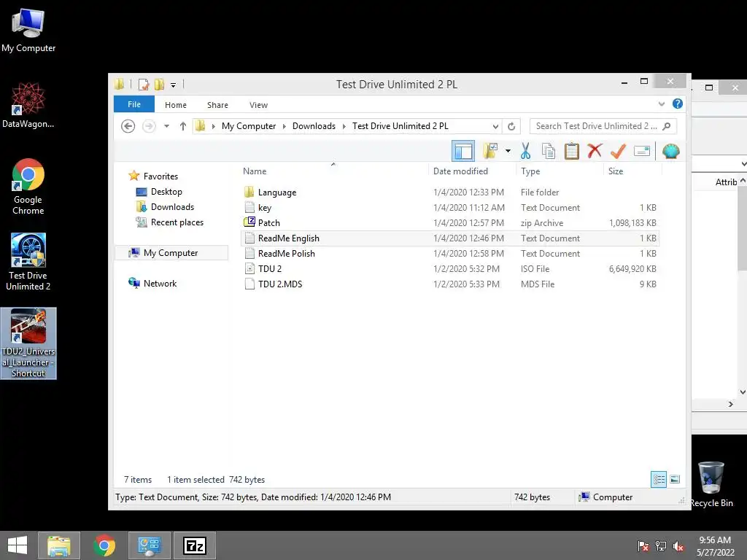Click the My Computer desktop icon
The image size is (747, 560).
[x=28, y=31]
